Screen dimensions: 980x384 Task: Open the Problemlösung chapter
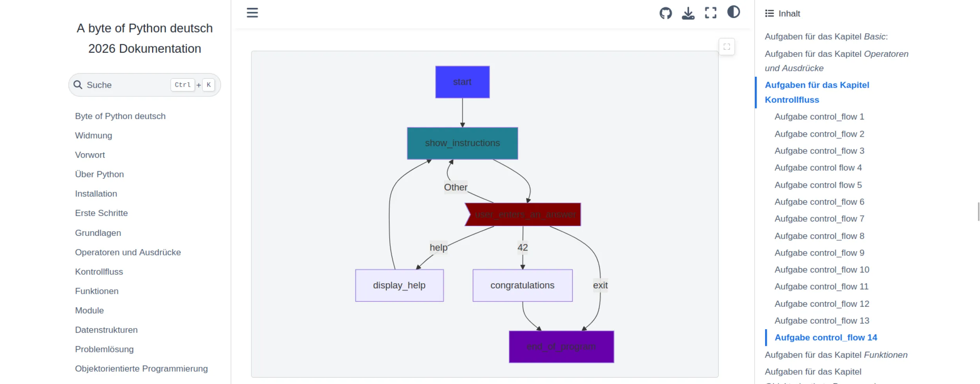104,349
